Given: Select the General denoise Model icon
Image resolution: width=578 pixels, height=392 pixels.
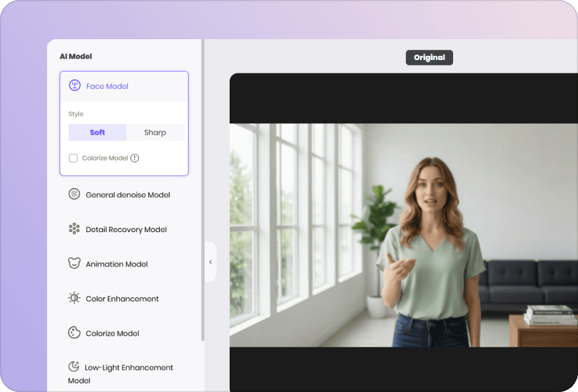Looking at the screenshot, I should pos(73,194).
